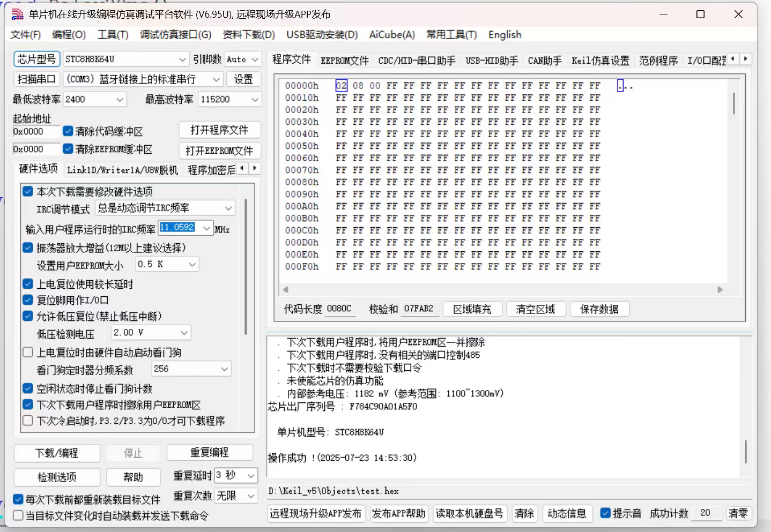Click 芯片型号 button
Screen dimensions: 771x532
(x=36, y=59)
